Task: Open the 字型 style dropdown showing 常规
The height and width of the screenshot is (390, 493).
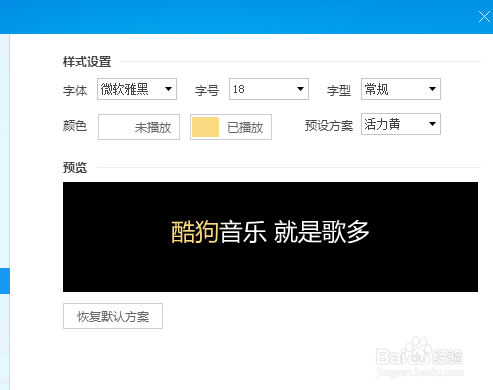Action: (x=401, y=89)
